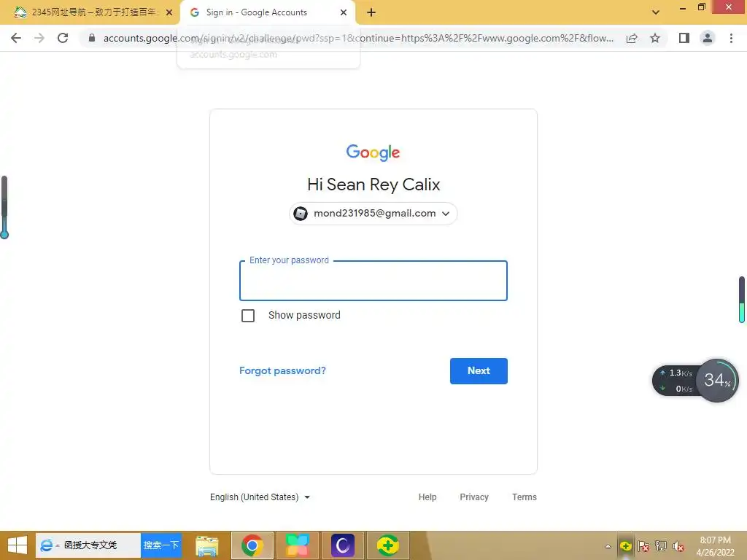This screenshot has height=560, width=747.
Task: Open Chrome three-dot menu
Action: (731, 38)
